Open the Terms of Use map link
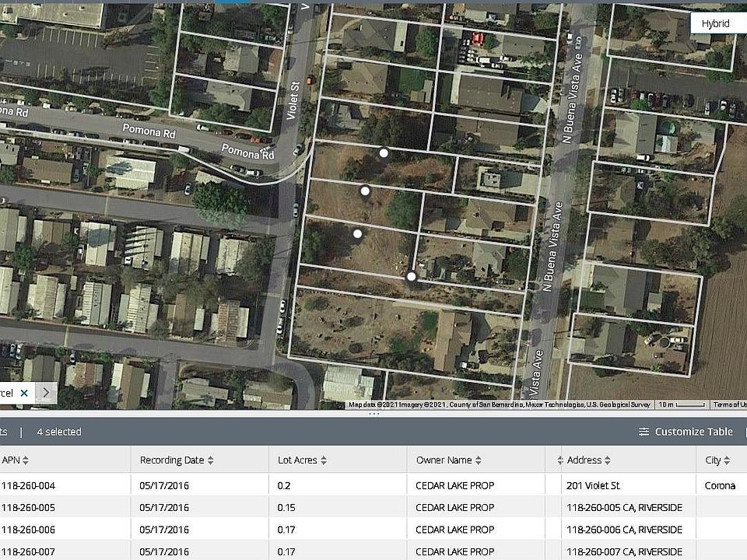Viewport: 747px width, 560px height. [x=729, y=404]
